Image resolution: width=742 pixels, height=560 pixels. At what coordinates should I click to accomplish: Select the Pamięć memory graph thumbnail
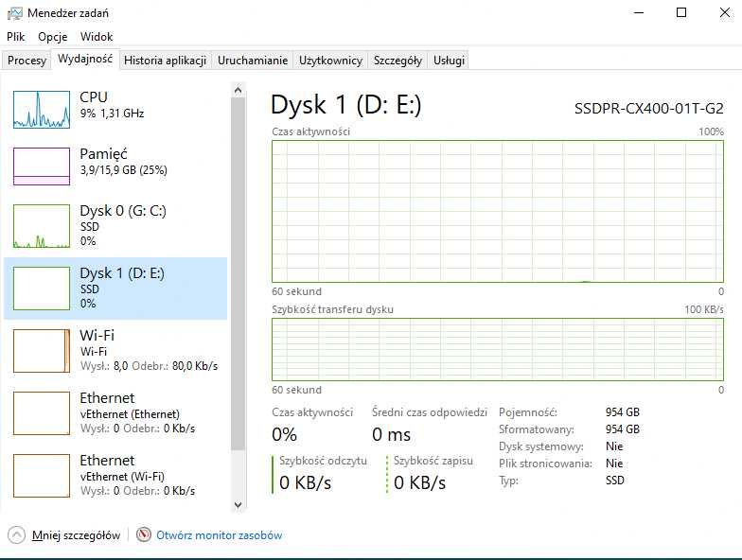[42, 166]
